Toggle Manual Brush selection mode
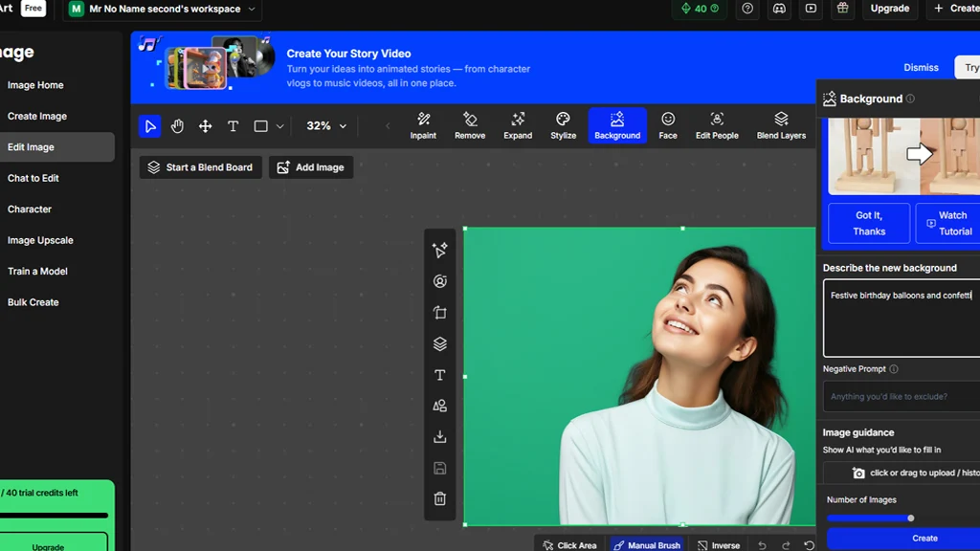 pos(647,544)
